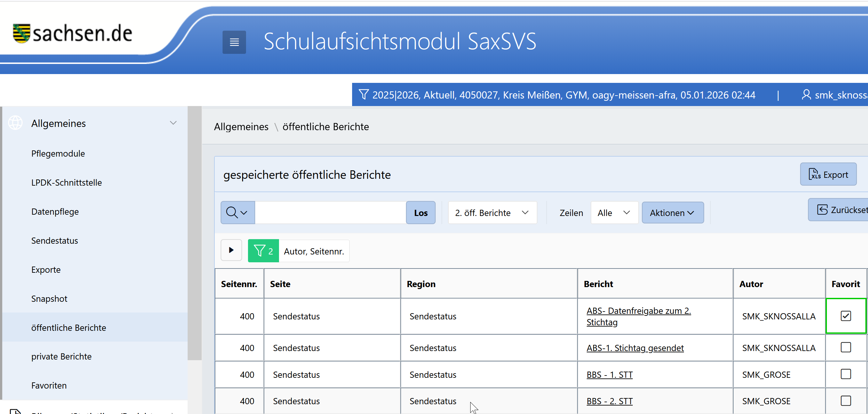Expand the search column selector magnifier dropdown
868x414 pixels.
point(237,213)
